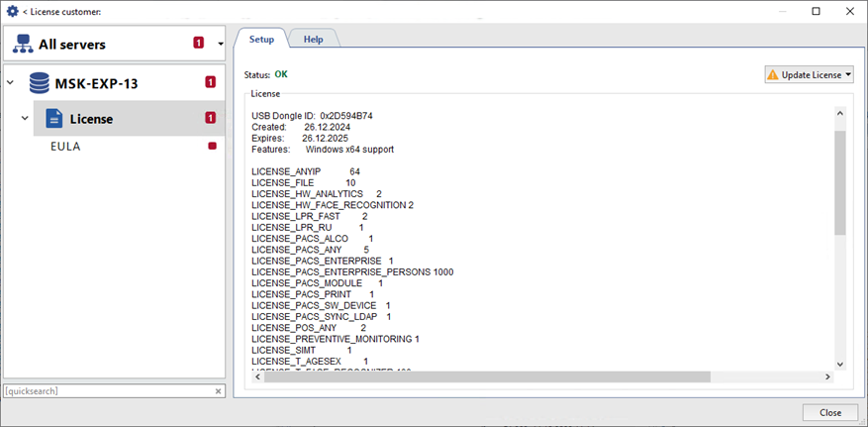Click the License document icon in tree
The image size is (868, 427).
click(54, 119)
